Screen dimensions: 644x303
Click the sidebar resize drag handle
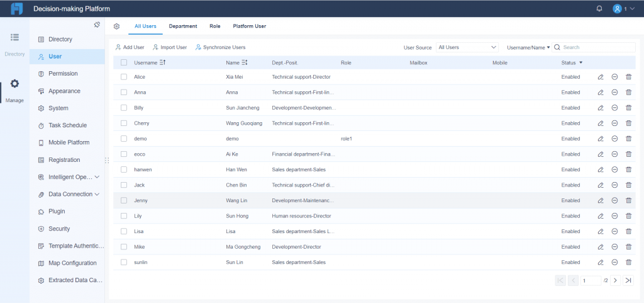[107, 160]
